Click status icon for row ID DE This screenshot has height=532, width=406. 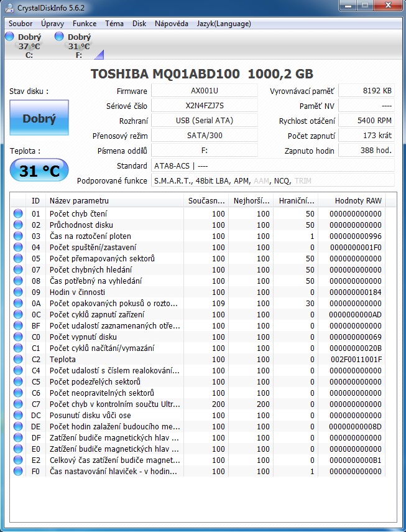[x=18, y=426]
